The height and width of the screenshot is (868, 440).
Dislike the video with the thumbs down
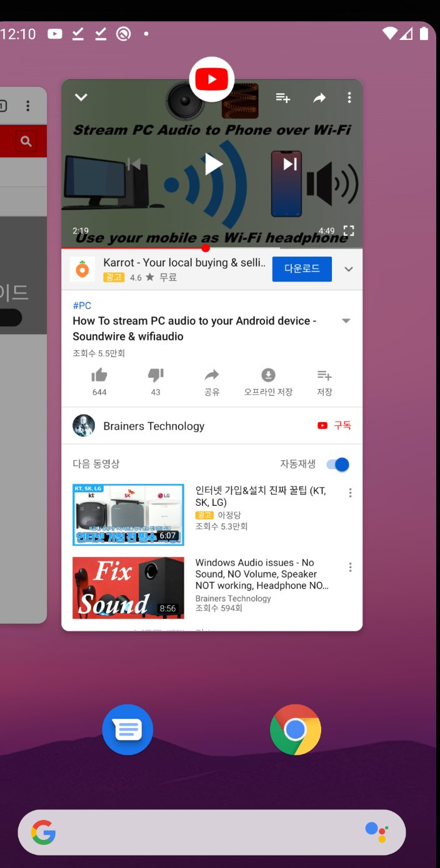pyautogui.click(x=156, y=375)
